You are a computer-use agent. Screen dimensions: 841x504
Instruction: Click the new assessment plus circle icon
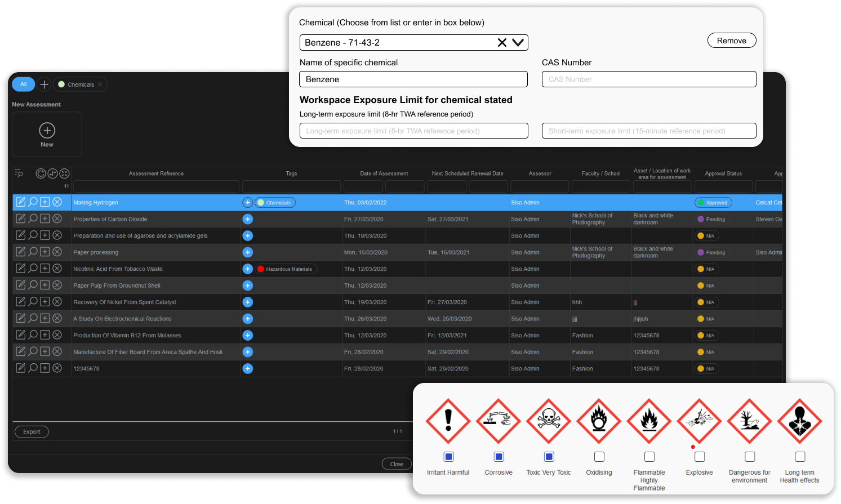(47, 131)
